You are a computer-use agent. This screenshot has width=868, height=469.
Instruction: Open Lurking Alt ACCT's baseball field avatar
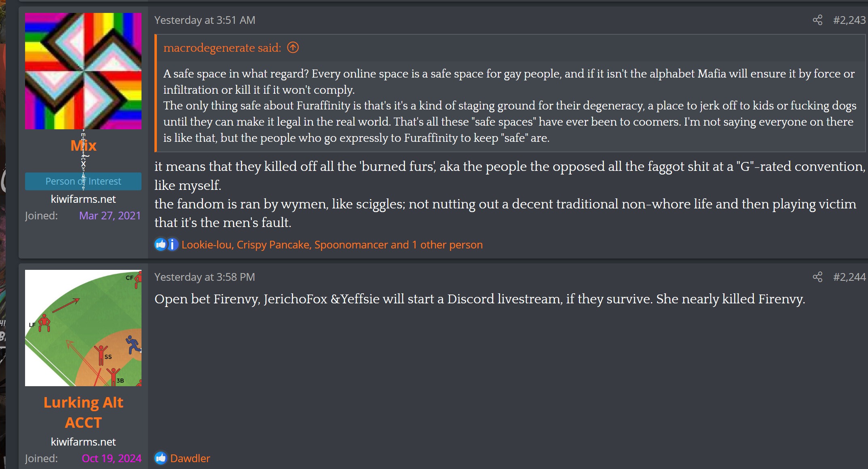pos(83,328)
